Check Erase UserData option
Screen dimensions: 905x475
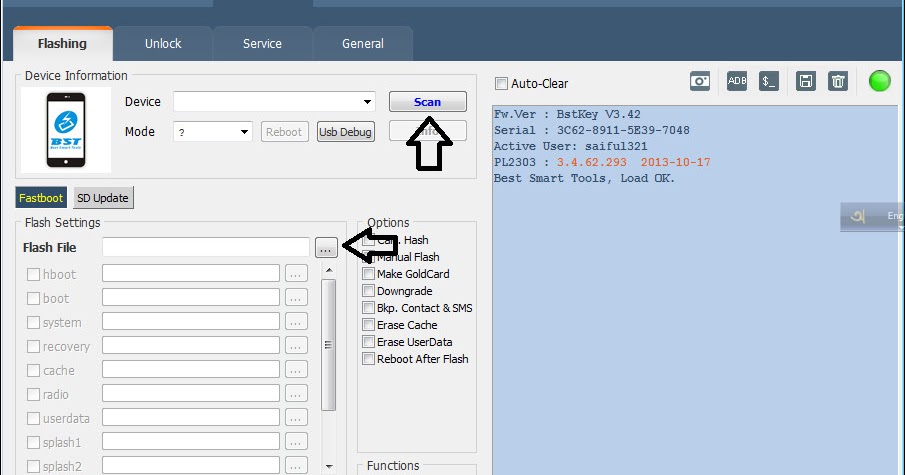[368, 342]
